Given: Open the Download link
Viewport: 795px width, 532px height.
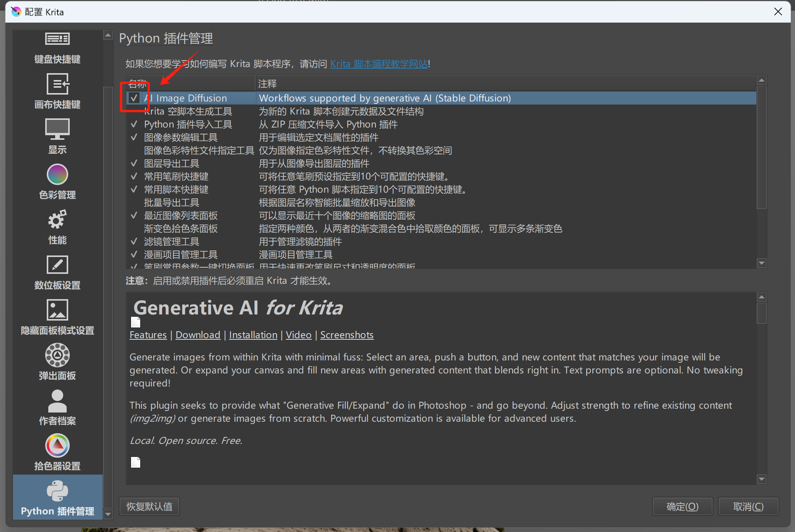Looking at the screenshot, I should pyautogui.click(x=198, y=335).
